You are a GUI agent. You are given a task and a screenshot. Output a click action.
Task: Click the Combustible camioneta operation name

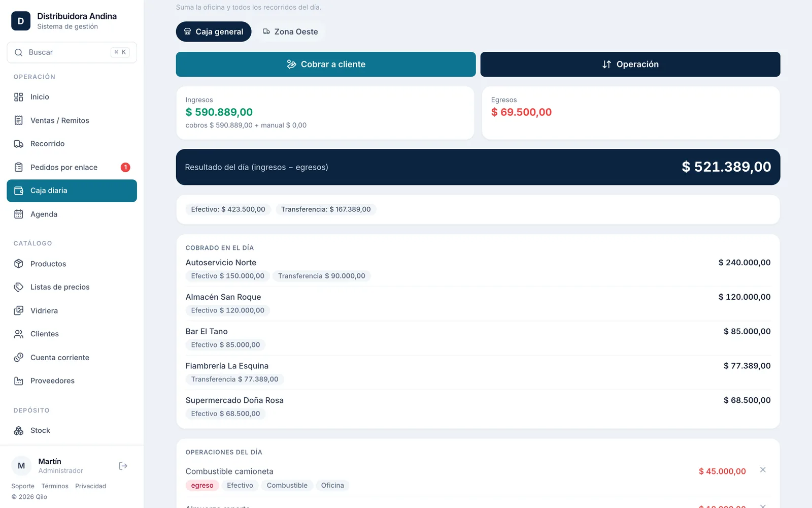[229, 471]
